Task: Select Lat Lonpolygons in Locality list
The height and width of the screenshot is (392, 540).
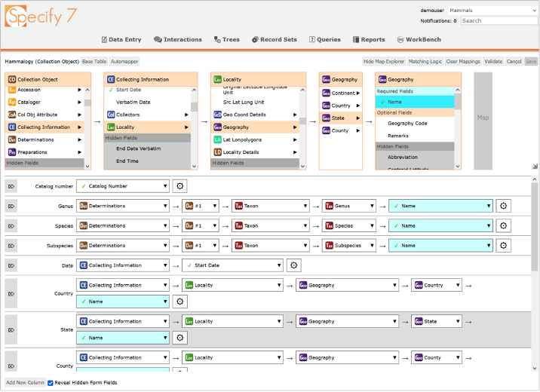Action: (255, 139)
